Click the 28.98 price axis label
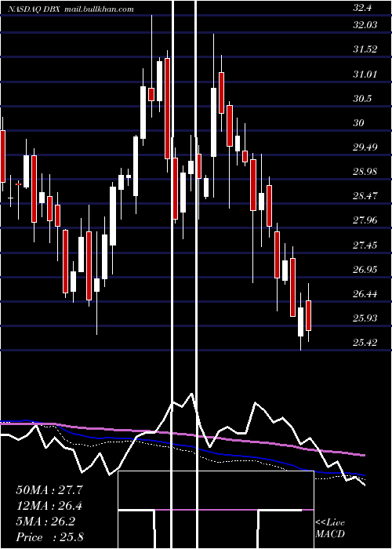The image size is (392, 549). pos(365,172)
